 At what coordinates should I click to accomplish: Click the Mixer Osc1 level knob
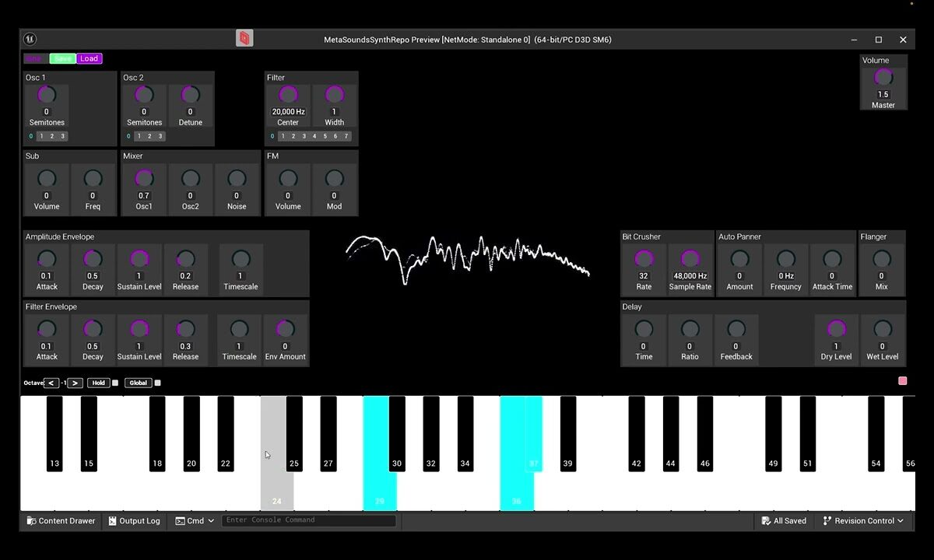[x=144, y=179]
